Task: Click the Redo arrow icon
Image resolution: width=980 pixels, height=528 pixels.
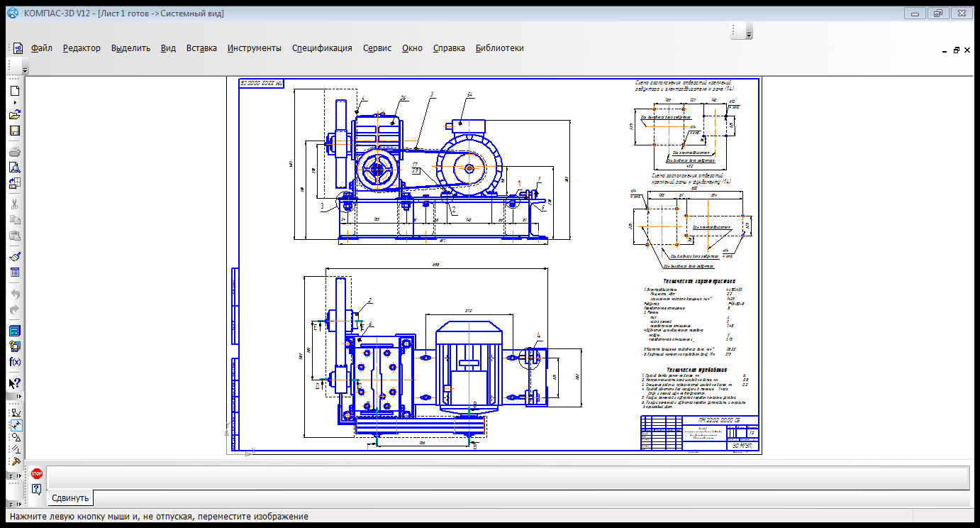Action: pyautogui.click(x=15, y=309)
